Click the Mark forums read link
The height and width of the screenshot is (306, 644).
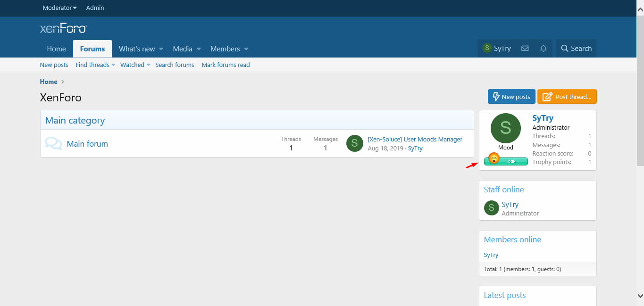(226, 65)
